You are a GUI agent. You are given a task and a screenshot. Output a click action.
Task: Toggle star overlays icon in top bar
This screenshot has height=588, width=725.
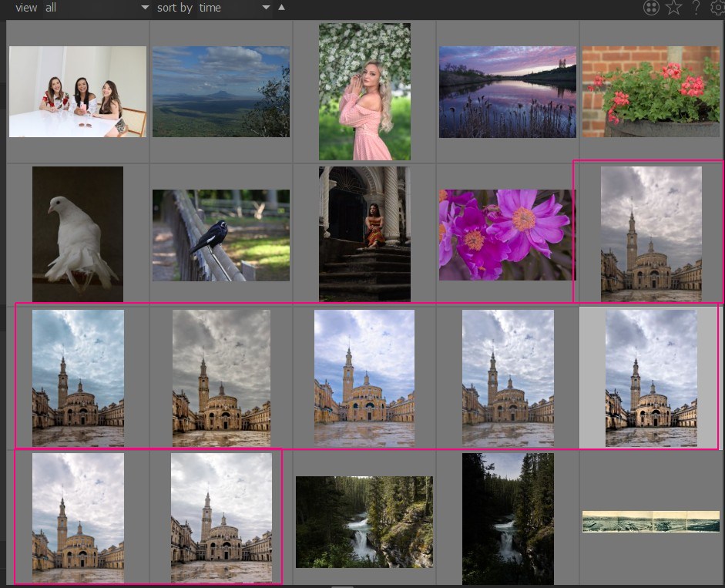pyautogui.click(x=673, y=8)
